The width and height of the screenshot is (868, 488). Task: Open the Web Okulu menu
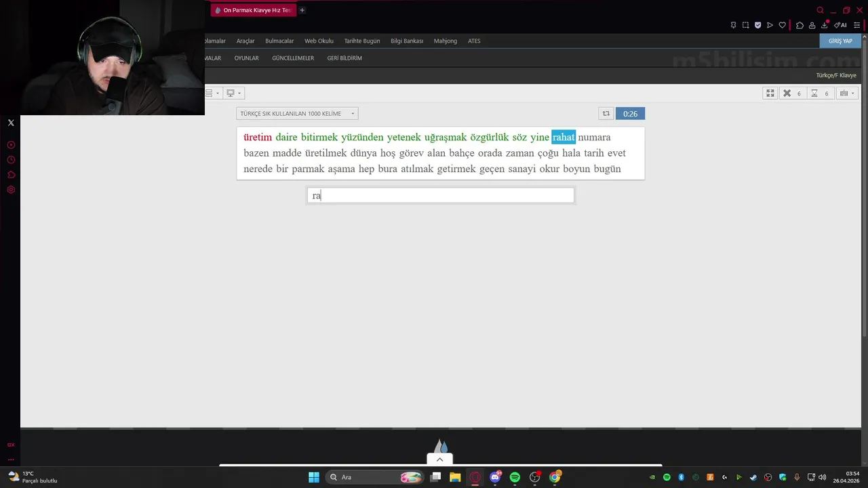(x=319, y=41)
